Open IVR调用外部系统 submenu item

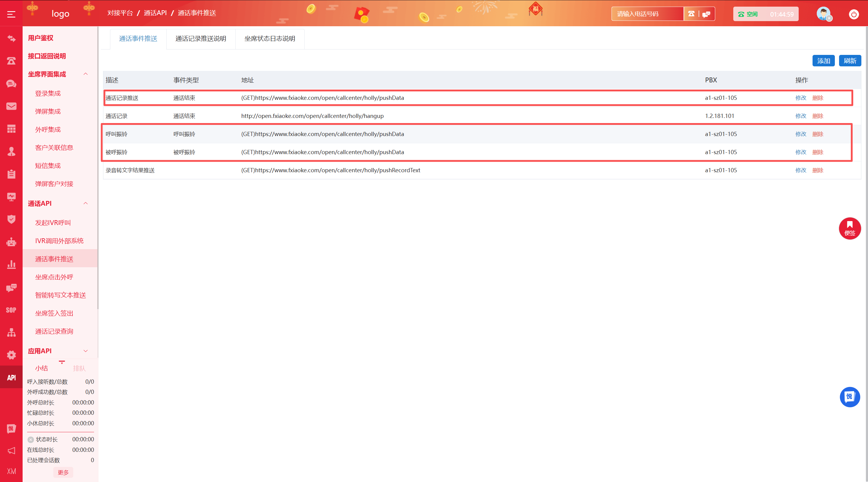click(x=59, y=241)
